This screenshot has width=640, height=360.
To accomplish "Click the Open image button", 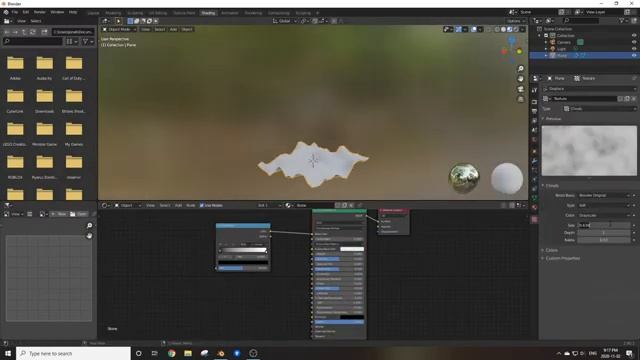I will (x=78, y=214).
